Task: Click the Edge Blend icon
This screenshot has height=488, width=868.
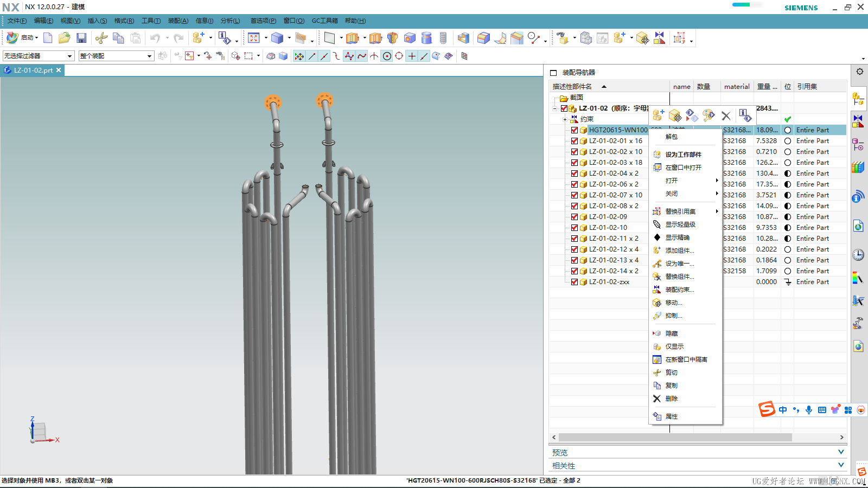Action: (483, 38)
